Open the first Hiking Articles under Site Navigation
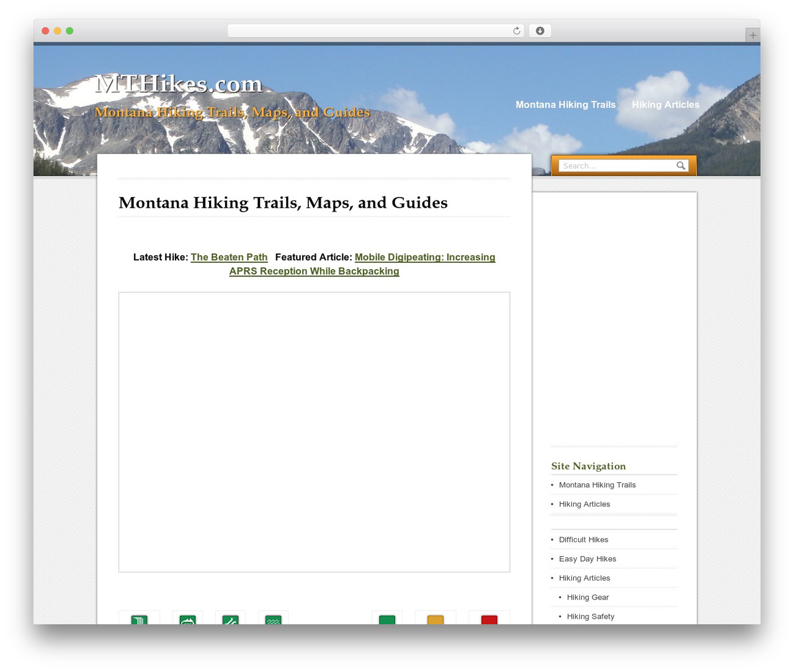Screen dimensions: 794x672 584,504
